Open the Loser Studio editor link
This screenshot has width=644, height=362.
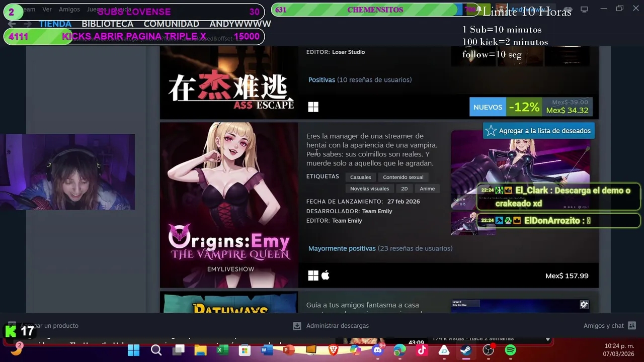(x=349, y=52)
